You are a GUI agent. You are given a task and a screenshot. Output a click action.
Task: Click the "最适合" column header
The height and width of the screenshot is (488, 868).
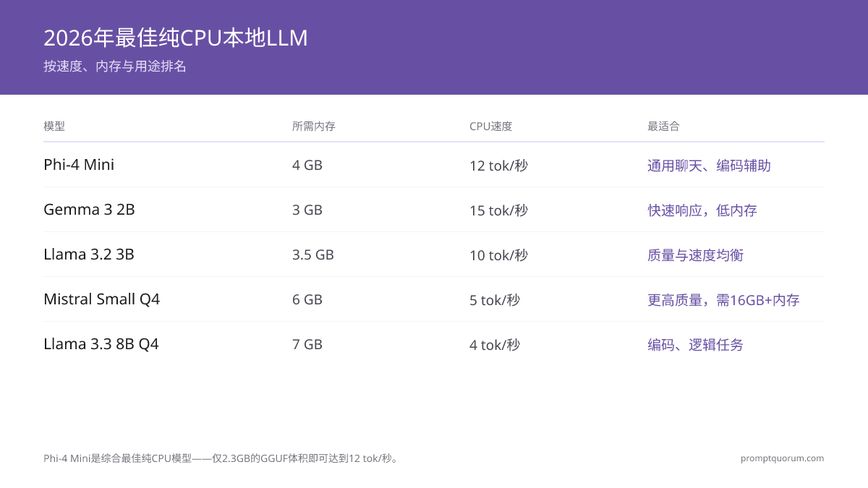(663, 126)
